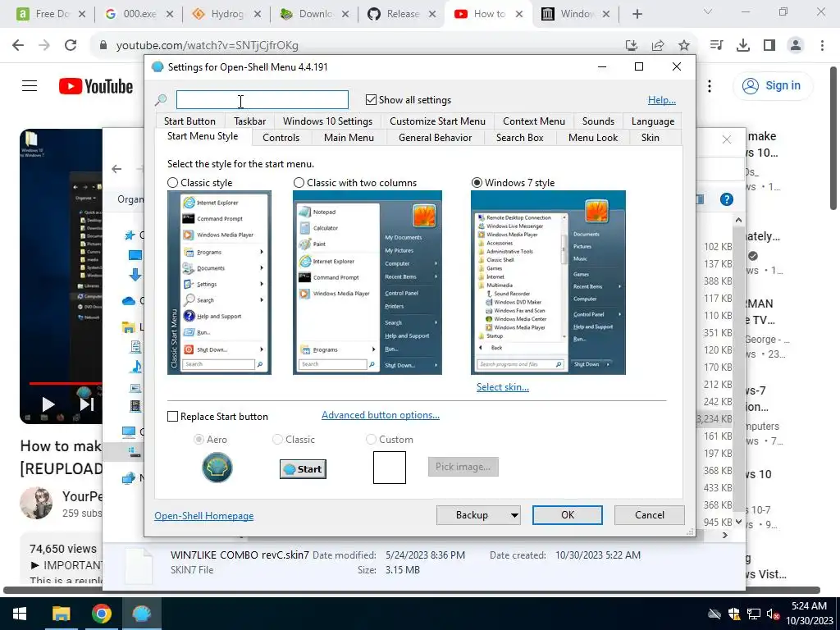
Task: Reload the YouTube page
Action: point(71,46)
